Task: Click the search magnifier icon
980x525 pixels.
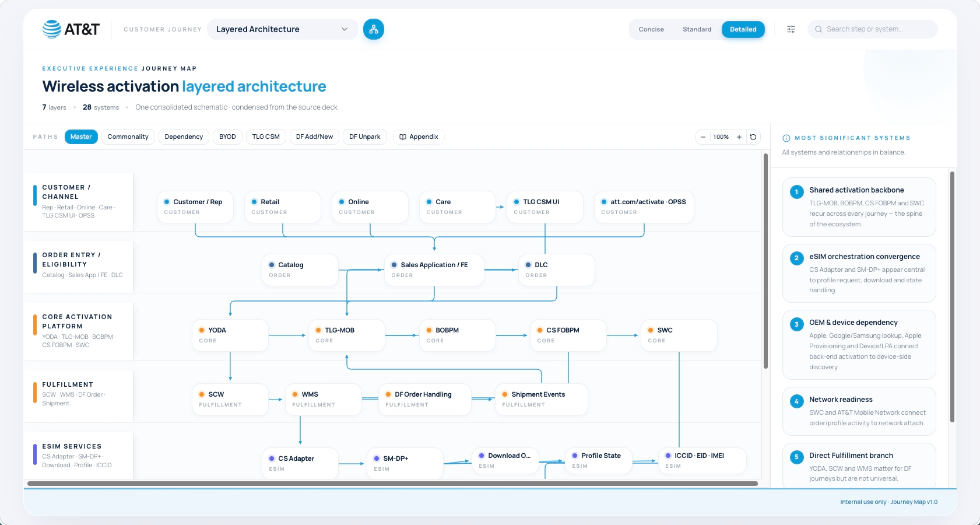Action: point(819,29)
